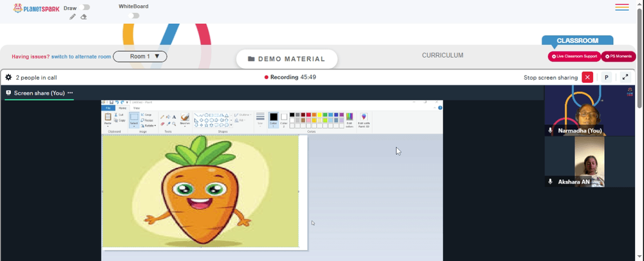Click the Save icon in Paint's title bar
The image size is (644, 261).
click(x=111, y=102)
